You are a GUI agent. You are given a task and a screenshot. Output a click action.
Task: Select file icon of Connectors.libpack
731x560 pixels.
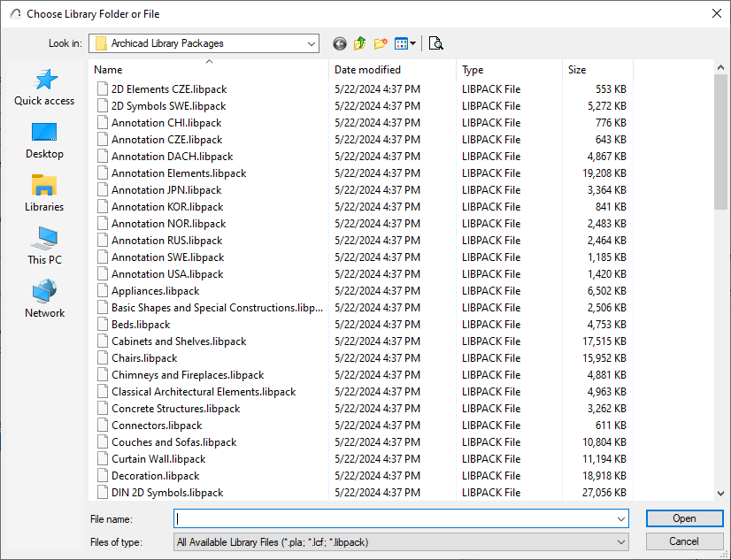pos(103,426)
